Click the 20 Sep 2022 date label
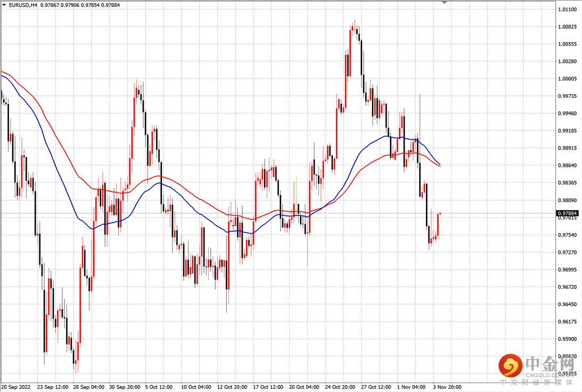 [16, 387]
